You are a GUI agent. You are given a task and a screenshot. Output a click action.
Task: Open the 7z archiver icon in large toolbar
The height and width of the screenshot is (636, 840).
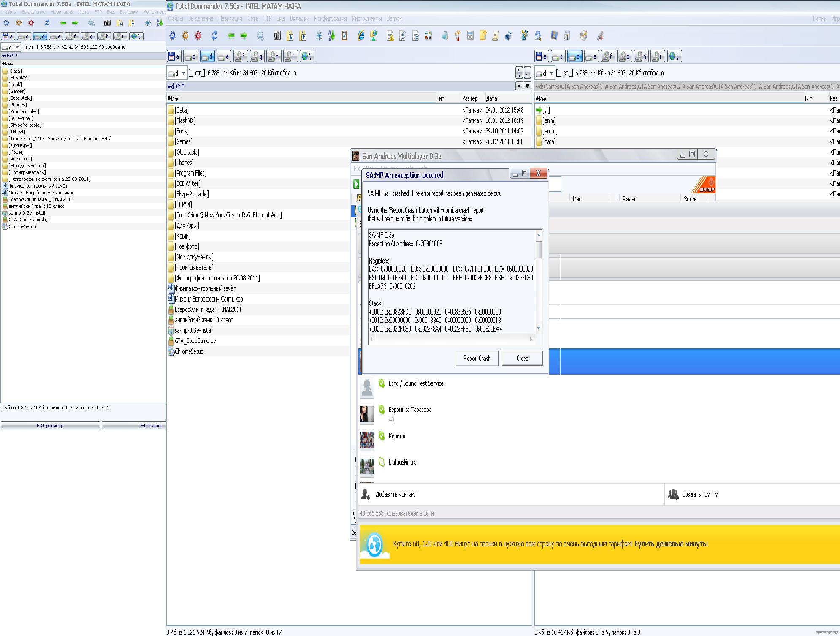pos(276,36)
